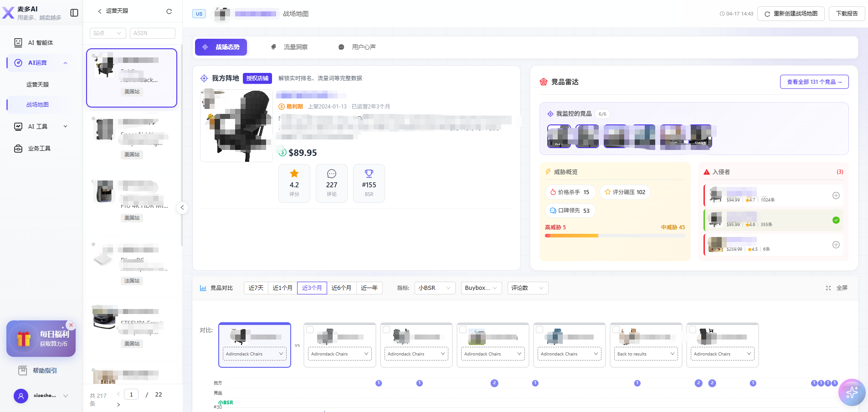The width and height of the screenshot is (868, 412).
Task: Switch to the 用户心声 tab
Action: tap(358, 47)
